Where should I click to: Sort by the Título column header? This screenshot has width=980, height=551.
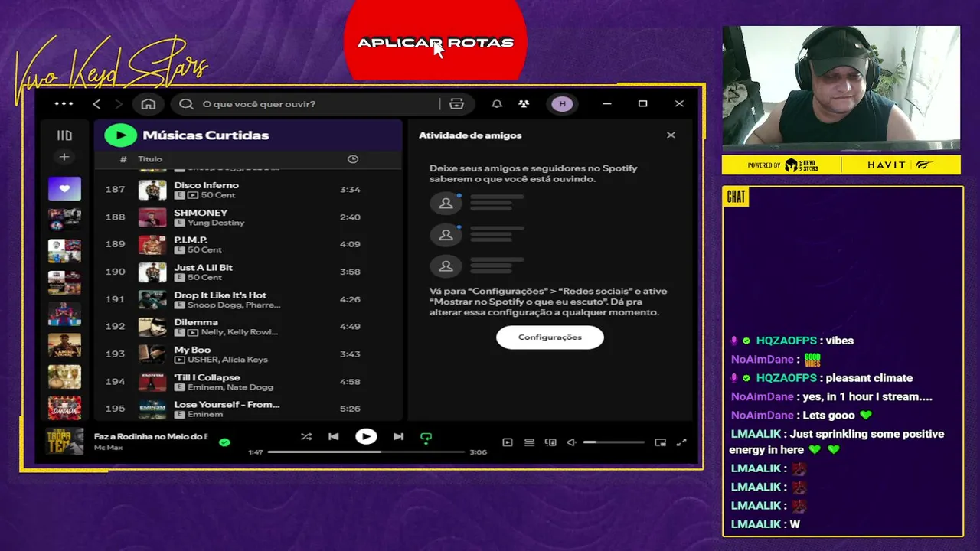pyautogui.click(x=150, y=159)
